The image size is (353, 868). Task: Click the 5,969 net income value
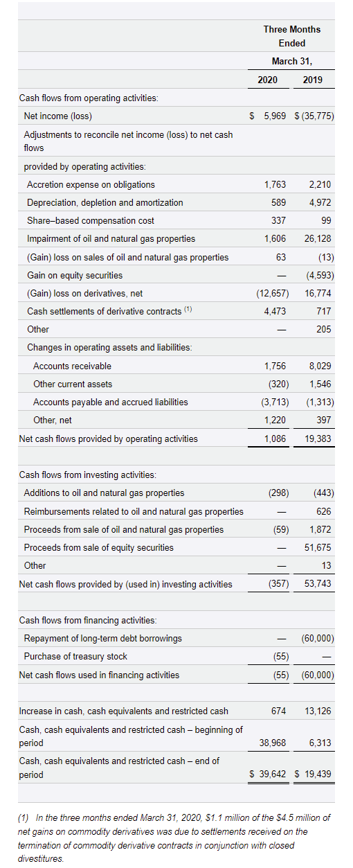click(x=275, y=116)
